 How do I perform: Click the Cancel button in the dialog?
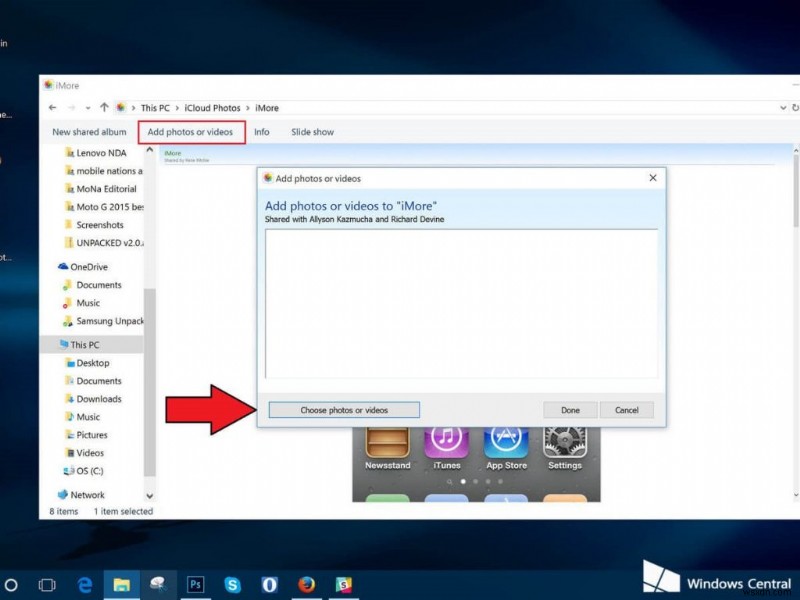point(626,410)
